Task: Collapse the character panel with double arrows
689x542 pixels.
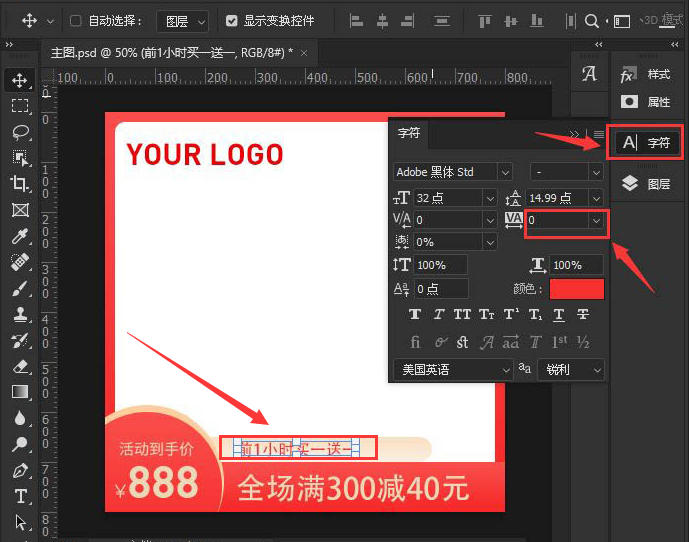Action: pyautogui.click(x=573, y=134)
